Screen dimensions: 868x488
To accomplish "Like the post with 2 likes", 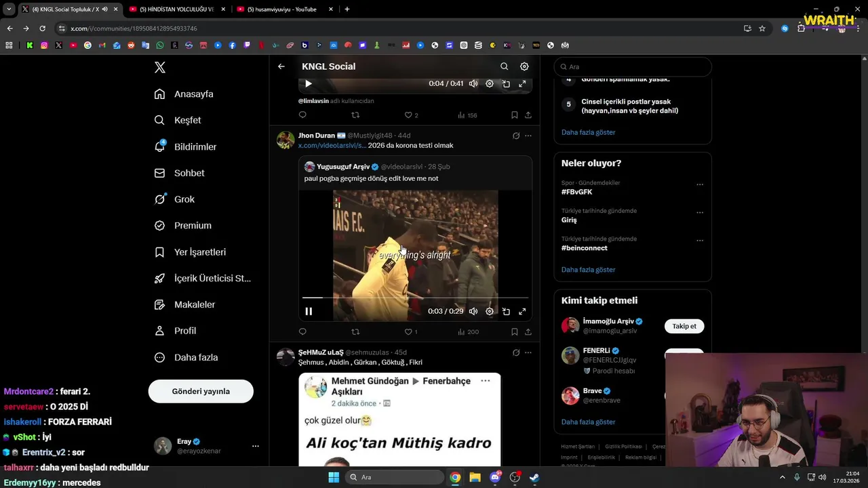I will click(411, 115).
